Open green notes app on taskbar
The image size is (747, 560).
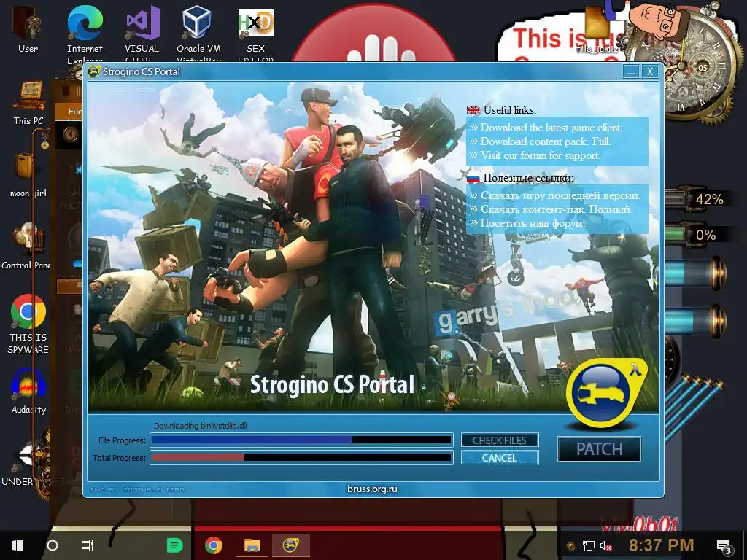tap(174, 545)
